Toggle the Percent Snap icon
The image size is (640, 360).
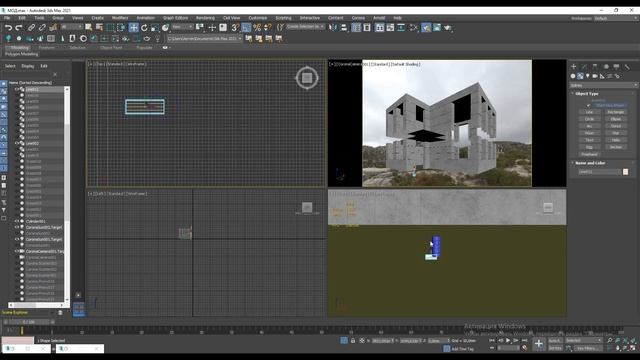[257, 27]
